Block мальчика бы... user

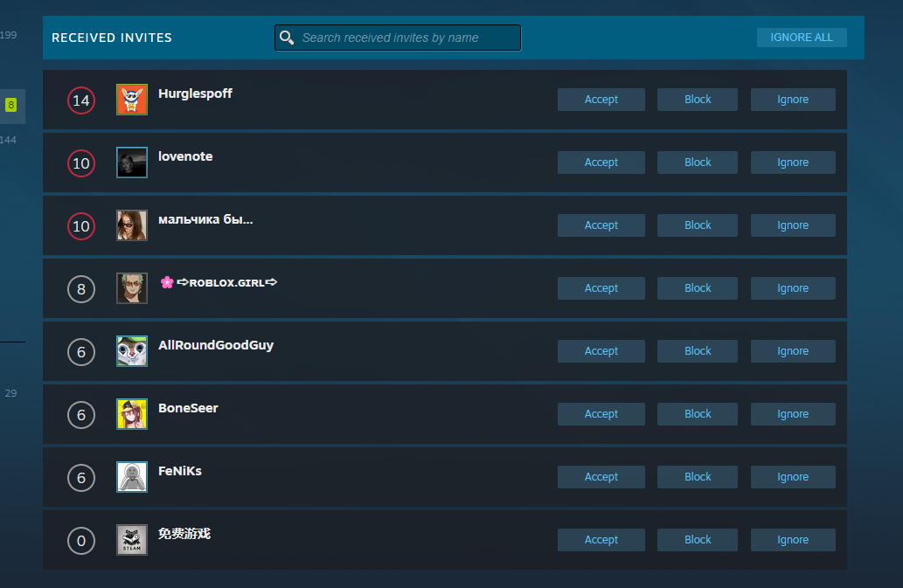pyautogui.click(x=698, y=225)
